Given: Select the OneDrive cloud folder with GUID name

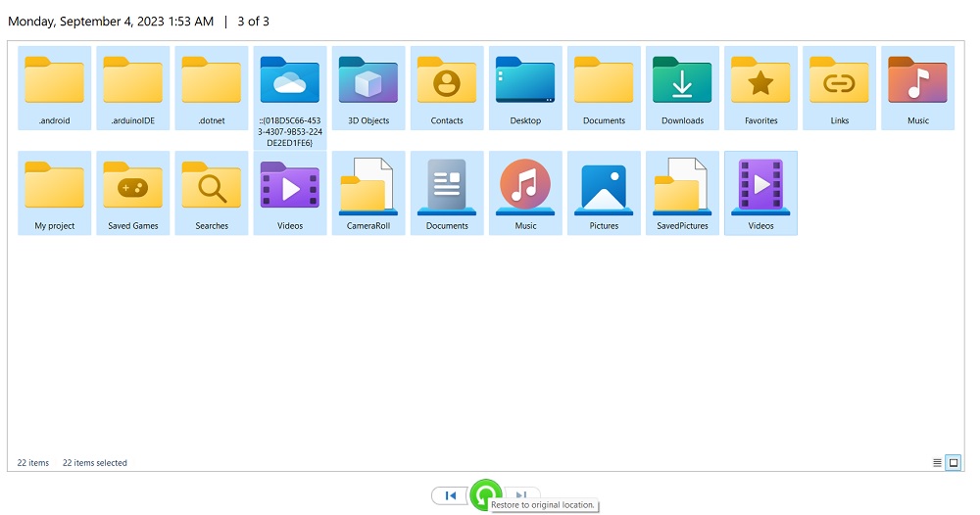Looking at the screenshot, I should point(290,98).
